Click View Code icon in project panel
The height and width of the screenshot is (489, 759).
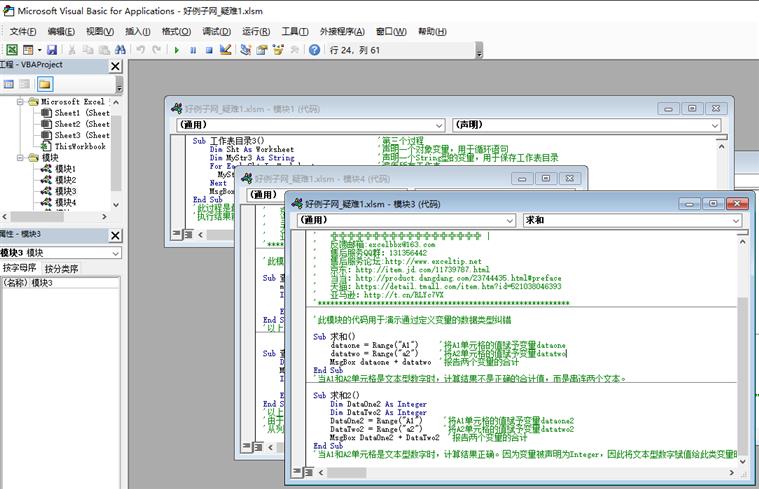point(9,84)
